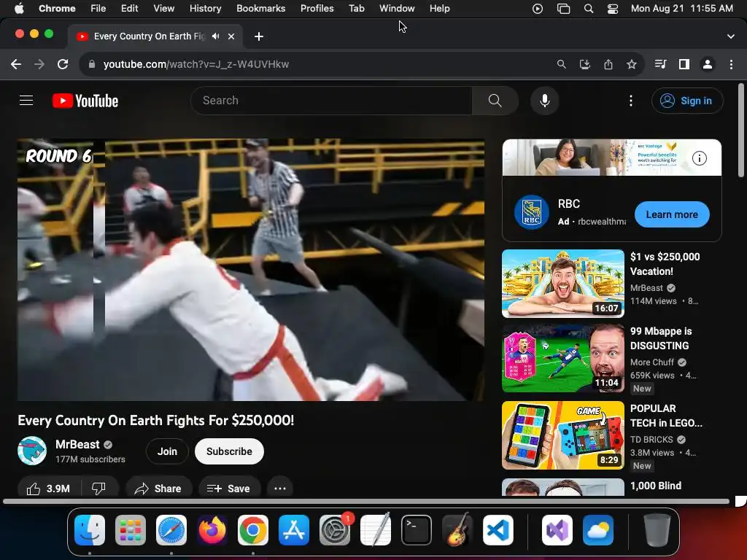Like the video with thumbs up

tap(49, 489)
